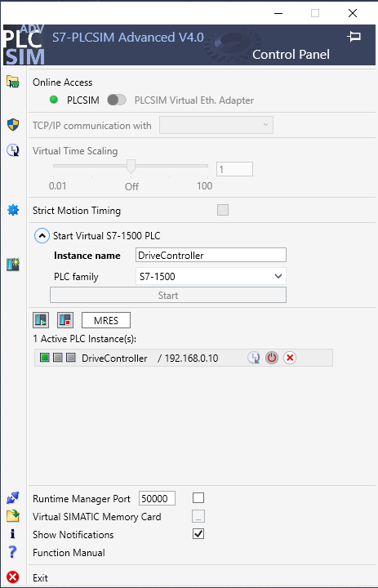This screenshot has width=378, height=588.
Task: Click the blue gear Strict Motion Timing icon
Action: [x=13, y=210]
